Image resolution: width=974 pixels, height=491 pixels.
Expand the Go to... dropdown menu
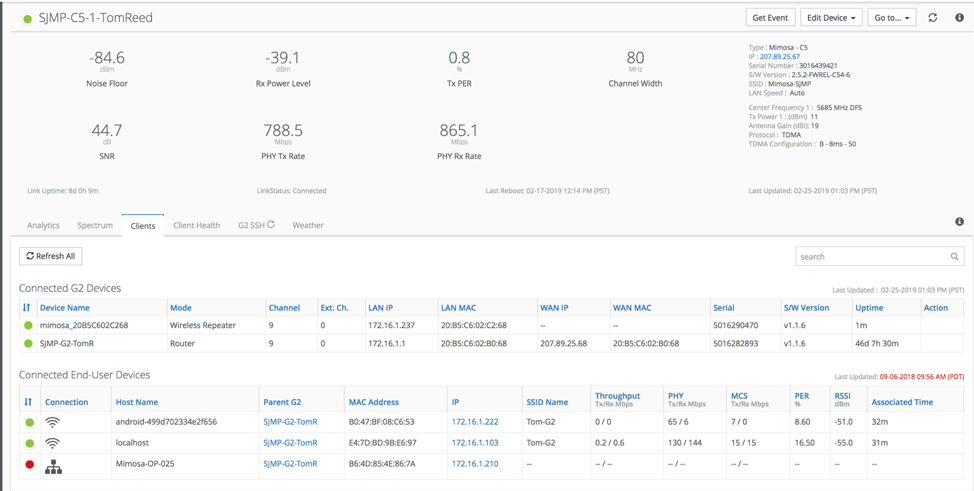[x=890, y=18]
